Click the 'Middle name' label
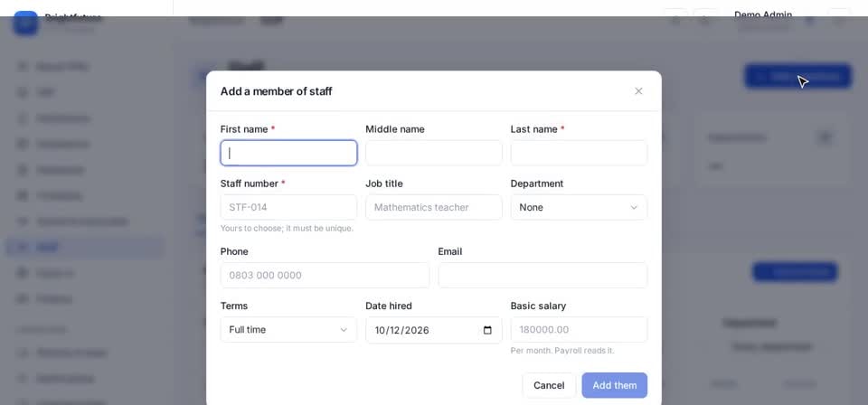Screen dimensions: 868x405 click(395, 129)
